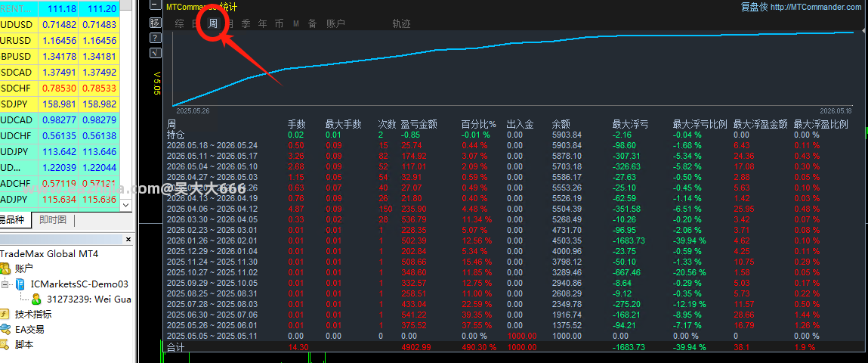
Task: Select the 账户 node in navigator tree
Action: [x=24, y=268]
